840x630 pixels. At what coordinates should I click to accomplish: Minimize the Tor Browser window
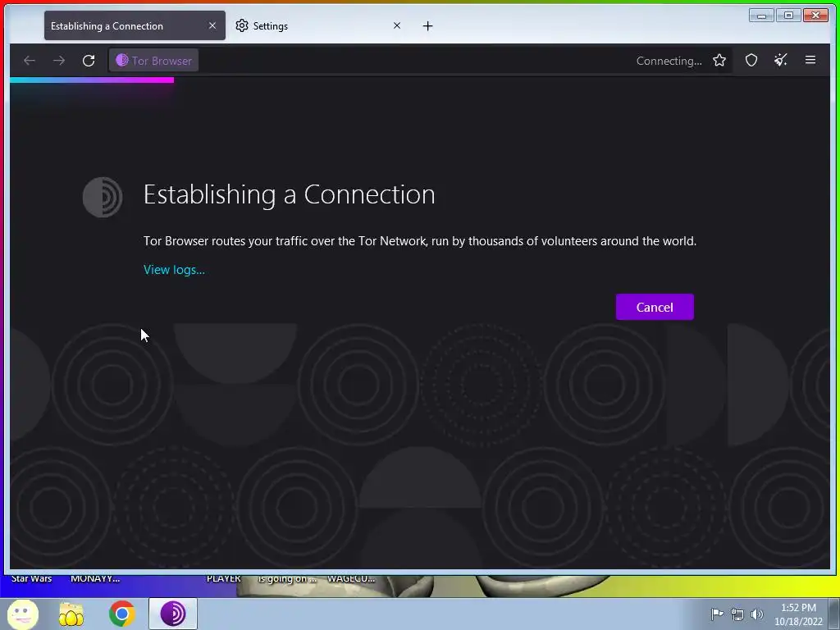click(761, 16)
